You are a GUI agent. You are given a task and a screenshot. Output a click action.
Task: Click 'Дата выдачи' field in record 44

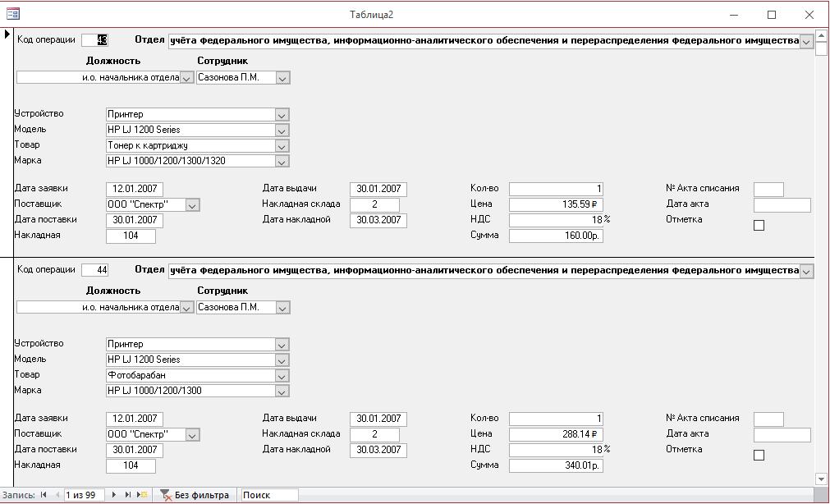tap(378, 419)
